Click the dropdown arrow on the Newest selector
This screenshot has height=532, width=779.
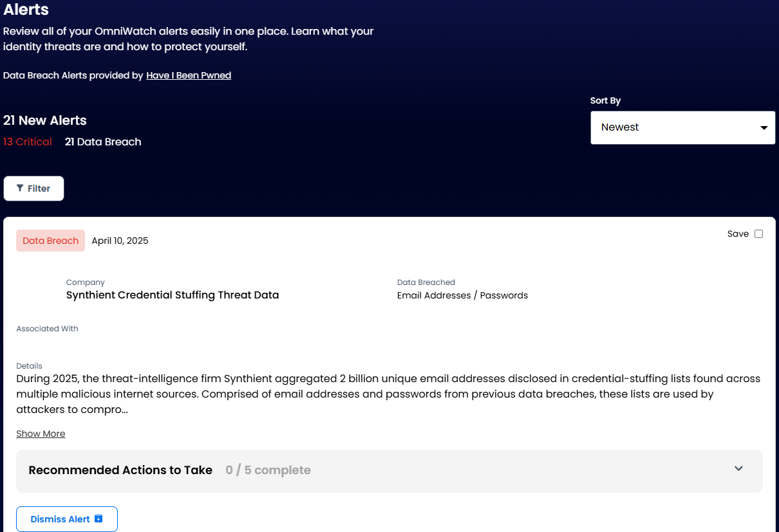tap(764, 127)
